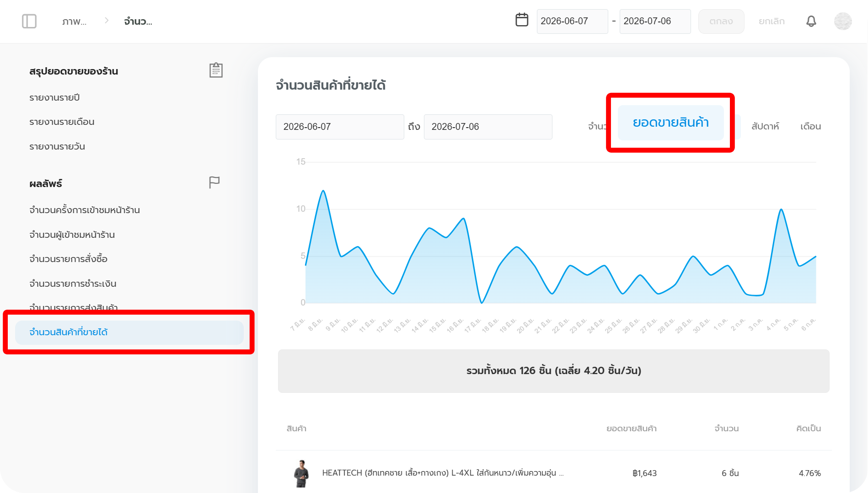
Task: Click the 4.76% percentage cell
Action: [809, 473]
